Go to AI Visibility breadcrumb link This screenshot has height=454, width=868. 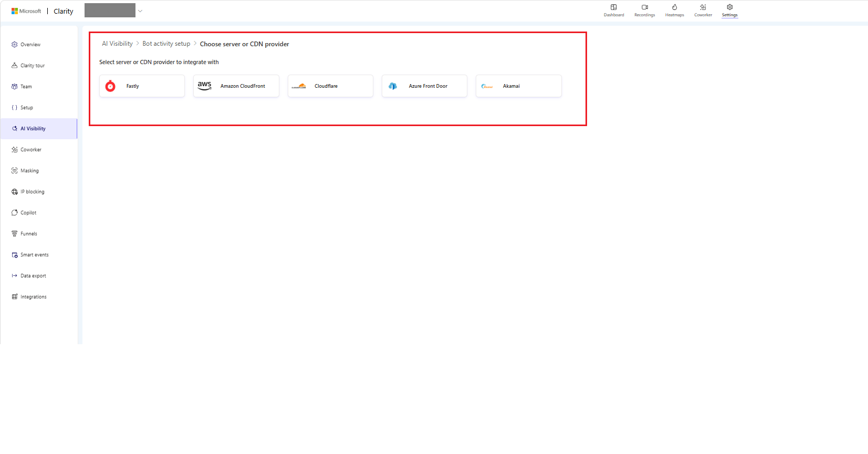(x=117, y=44)
